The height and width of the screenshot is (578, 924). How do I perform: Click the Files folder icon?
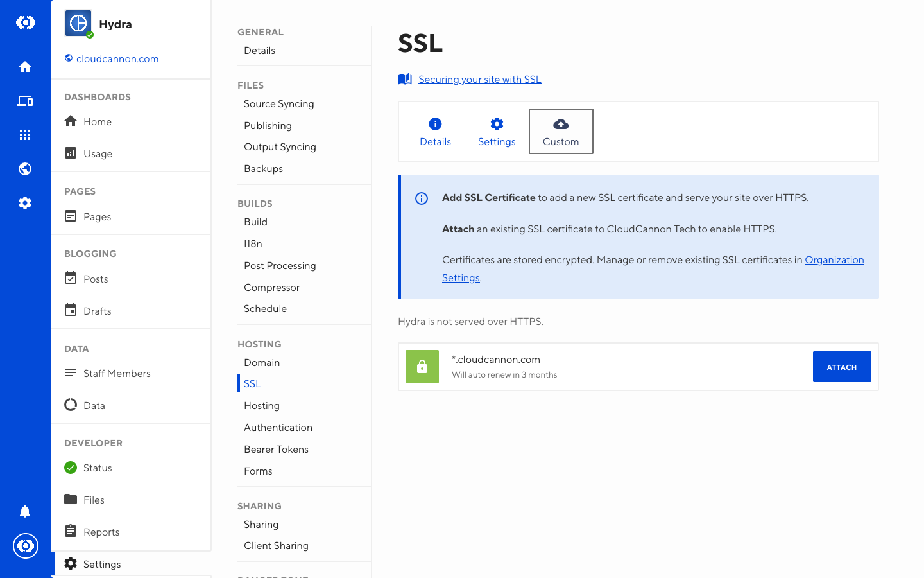[x=71, y=499]
